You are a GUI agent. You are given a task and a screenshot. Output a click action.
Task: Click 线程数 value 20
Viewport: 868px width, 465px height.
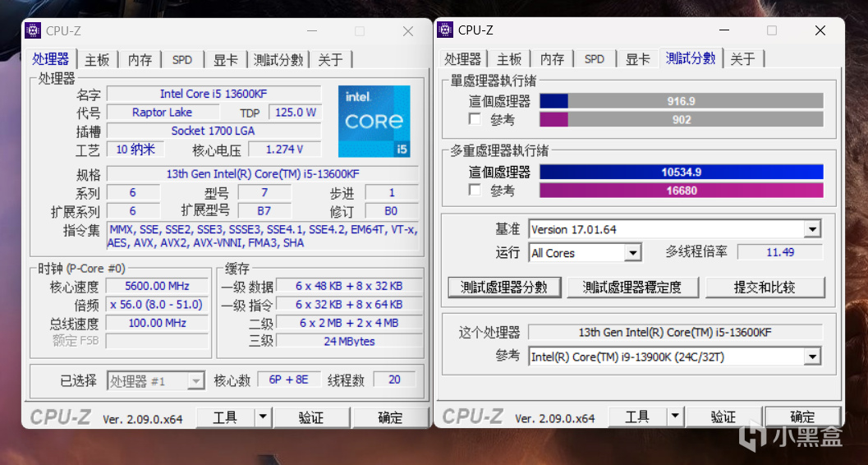coord(395,380)
